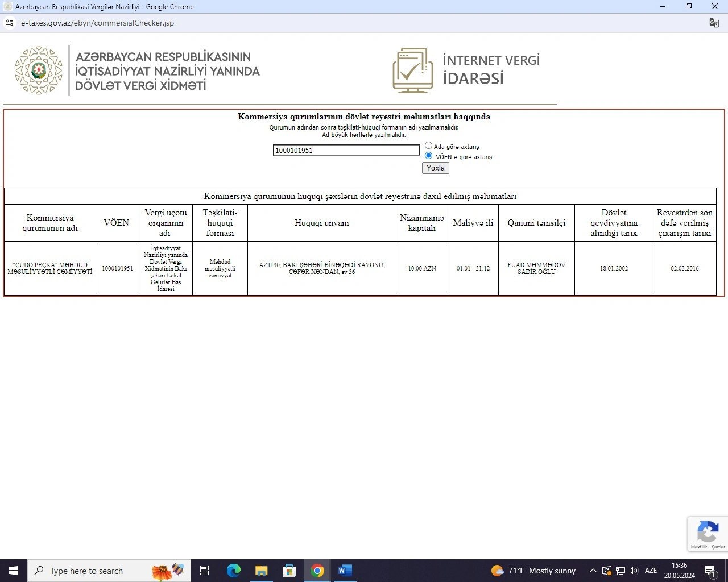The height and width of the screenshot is (582, 728).
Task: Switch to Word in the taskbar
Action: 345,571
